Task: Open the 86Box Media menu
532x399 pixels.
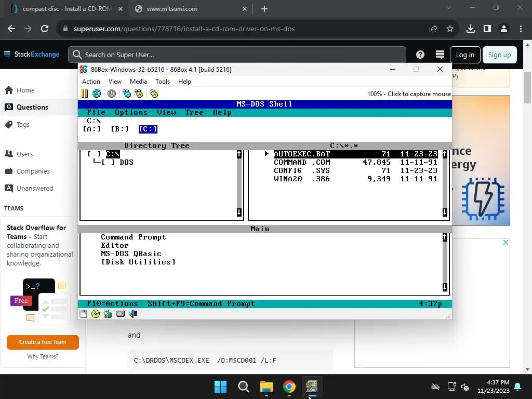Action: point(138,82)
